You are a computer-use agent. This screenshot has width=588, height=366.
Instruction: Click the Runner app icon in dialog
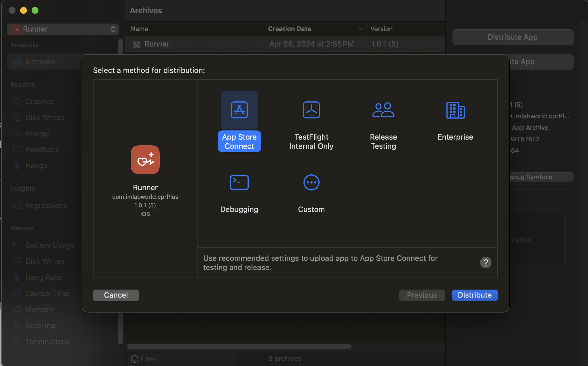click(145, 160)
